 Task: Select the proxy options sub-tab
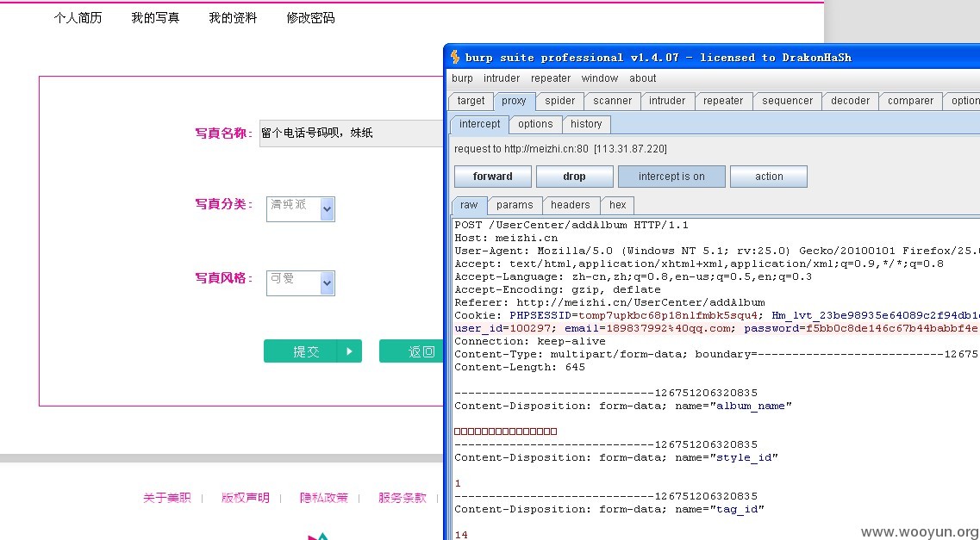(535, 124)
